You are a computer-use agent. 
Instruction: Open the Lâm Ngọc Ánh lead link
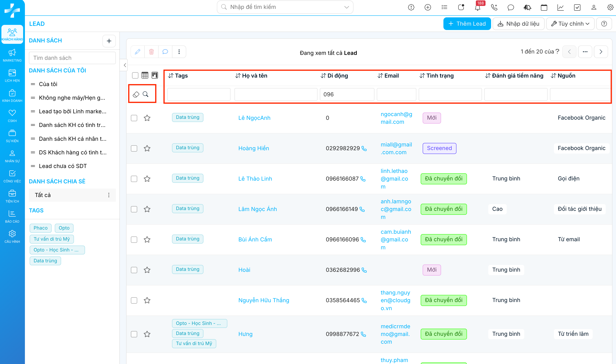257,209
